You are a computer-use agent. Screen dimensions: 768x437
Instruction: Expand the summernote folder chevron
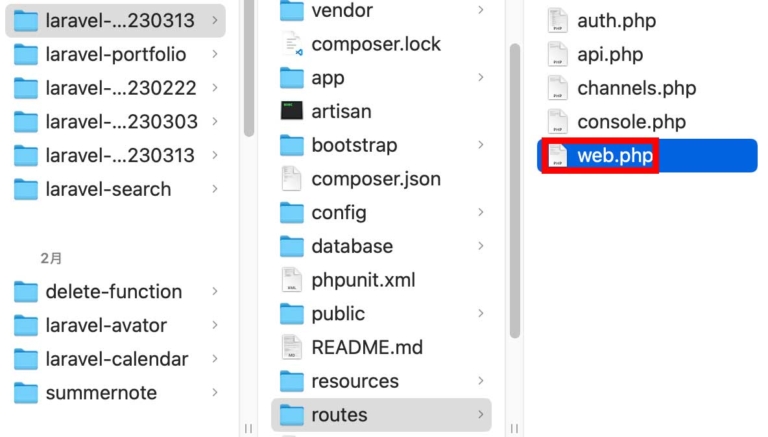(215, 393)
